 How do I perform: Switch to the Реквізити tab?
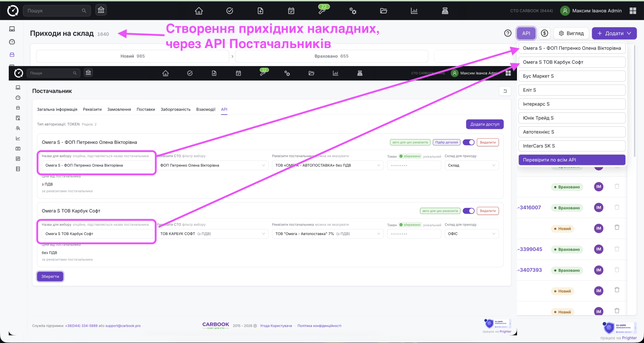[x=92, y=109]
